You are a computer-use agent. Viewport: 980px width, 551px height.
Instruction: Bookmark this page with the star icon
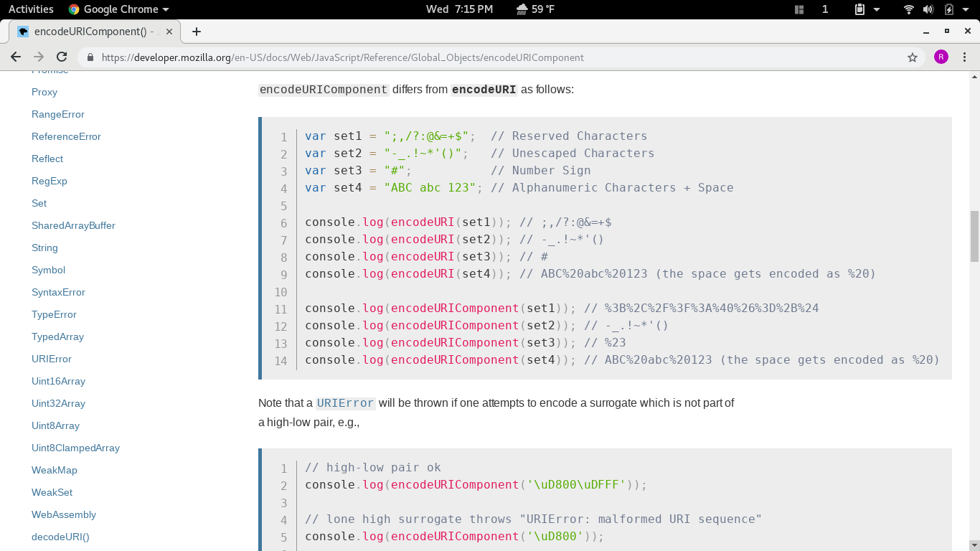(913, 57)
